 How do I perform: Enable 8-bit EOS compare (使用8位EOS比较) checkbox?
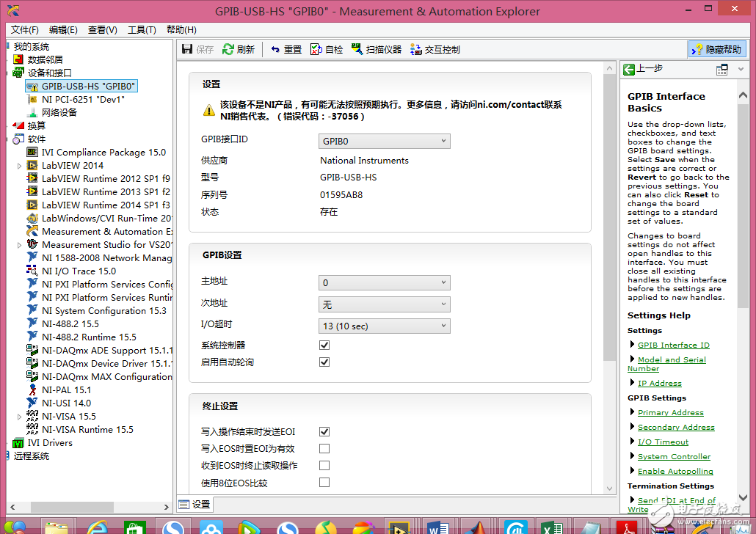324,483
